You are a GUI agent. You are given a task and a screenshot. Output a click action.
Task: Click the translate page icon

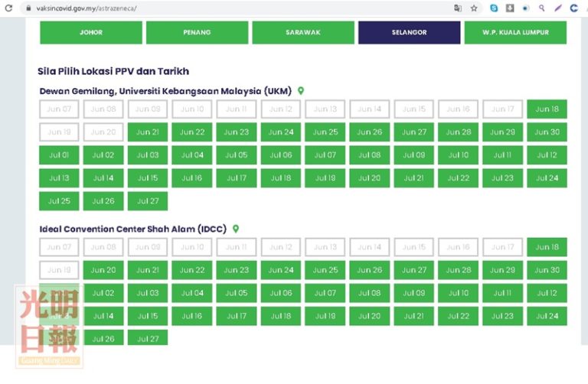pos(457,8)
